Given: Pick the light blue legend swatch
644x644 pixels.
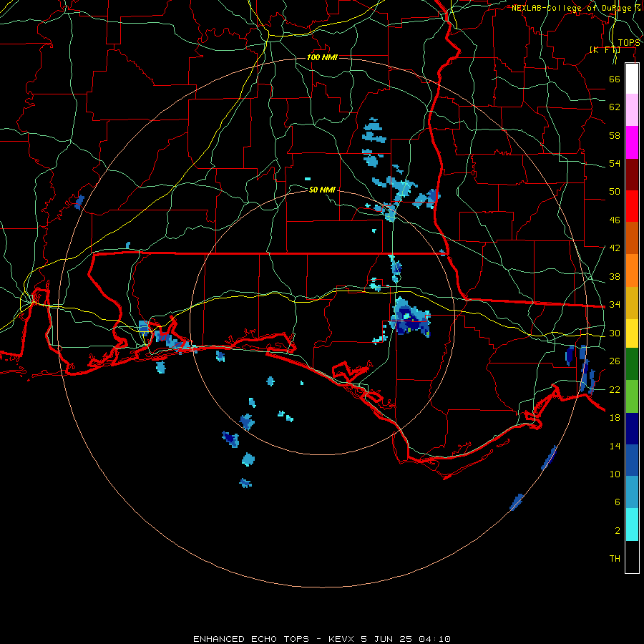Looking at the screenshot, I should pyautogui.click(x=632, y=492).
